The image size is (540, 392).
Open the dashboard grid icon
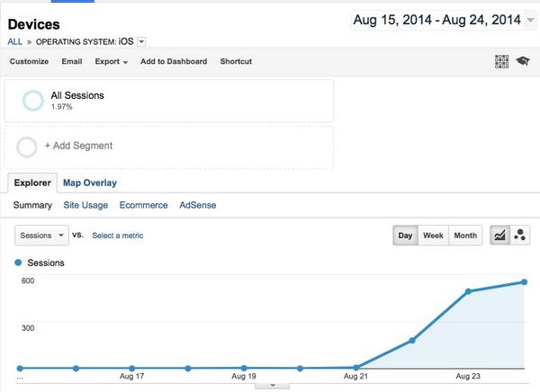click(502, 62)
